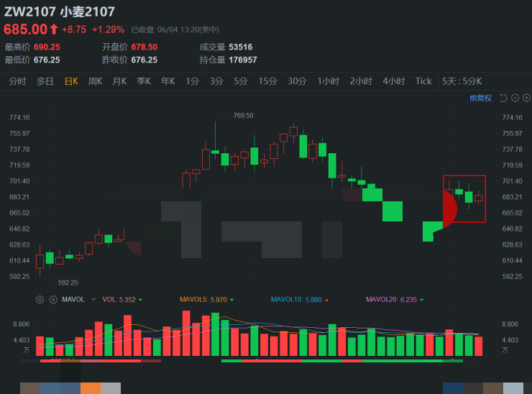Zoom in the chart with plus icon
This screenshot has width=532, height=394.
pyautogui.click(x=526, y=98)
